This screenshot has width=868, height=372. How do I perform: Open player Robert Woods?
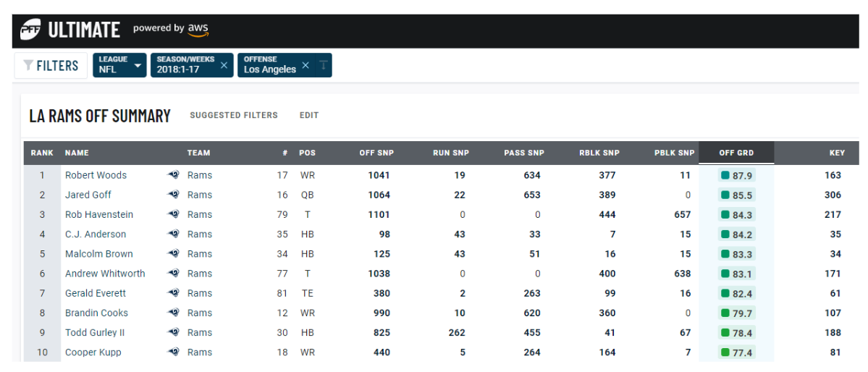tap(96, 175)
